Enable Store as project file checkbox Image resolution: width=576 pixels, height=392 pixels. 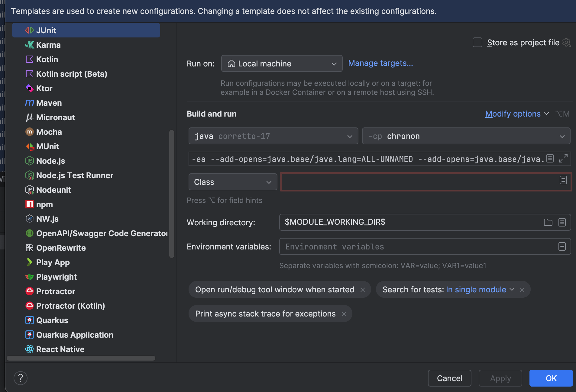pyautogui.click(x=477, y=43)
